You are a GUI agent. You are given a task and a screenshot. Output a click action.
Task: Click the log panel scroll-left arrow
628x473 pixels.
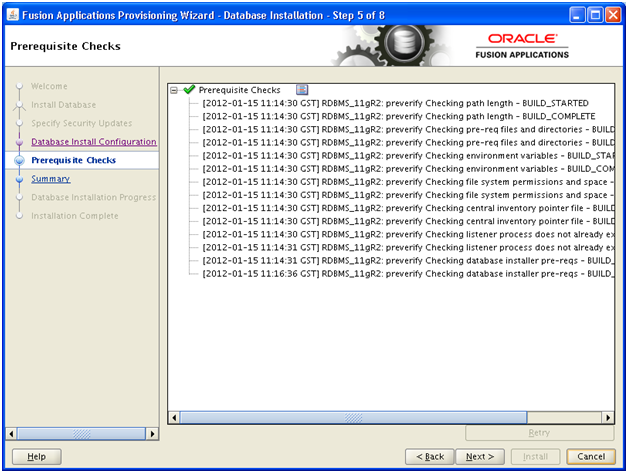pyautogui.click(x=174, y=418)
